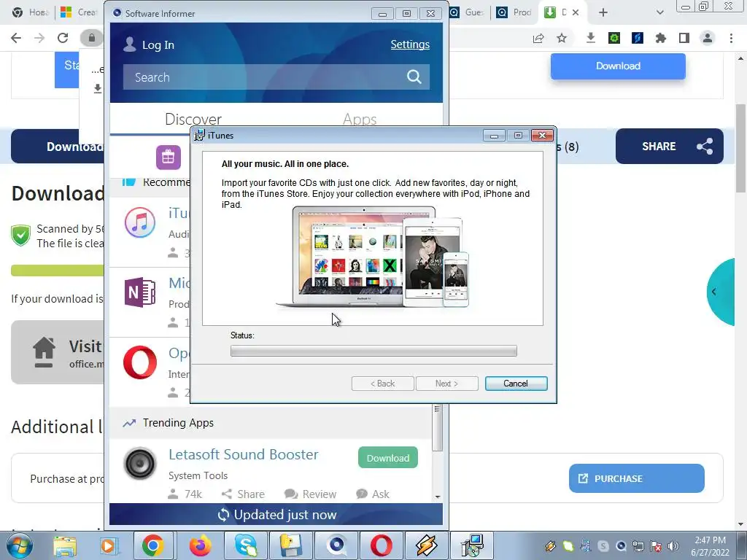Click the PURCHASE button on the webpage
The height and width of the screenshot is (560, 747).
coord(636,478)
